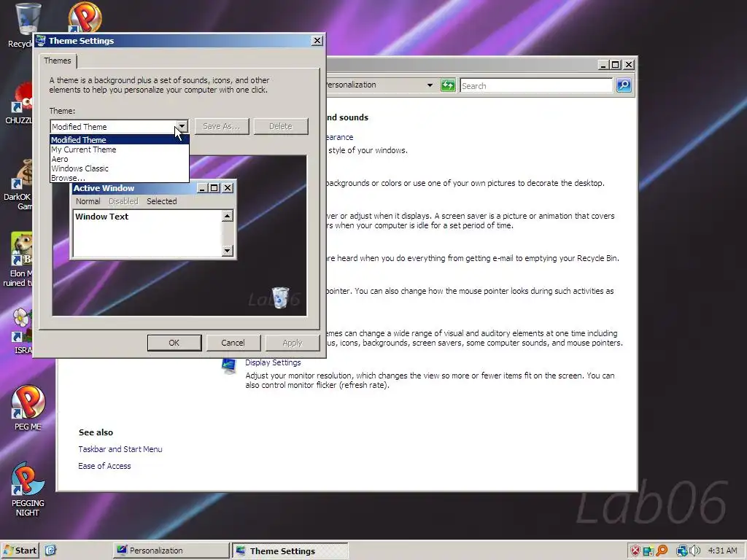Click the green refresh button in Personalization window
The width and height of the screenshot is (747, 560).
pyautogui.click(x=448, y=85)
